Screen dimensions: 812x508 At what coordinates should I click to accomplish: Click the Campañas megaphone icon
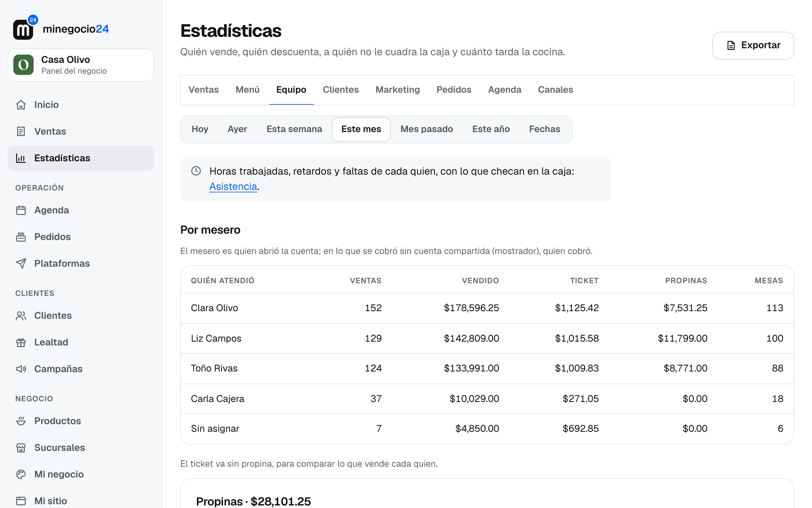[21, 369]
